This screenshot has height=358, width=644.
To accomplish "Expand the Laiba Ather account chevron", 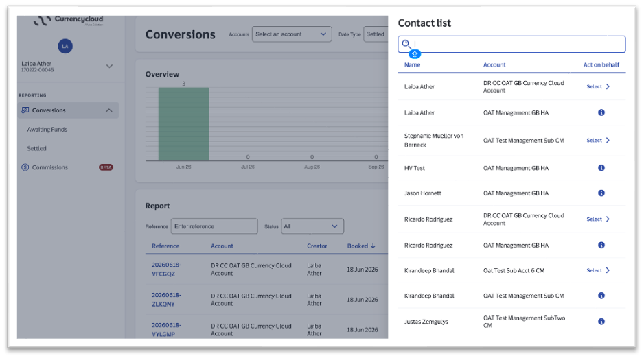I will (x=109, y=66).
